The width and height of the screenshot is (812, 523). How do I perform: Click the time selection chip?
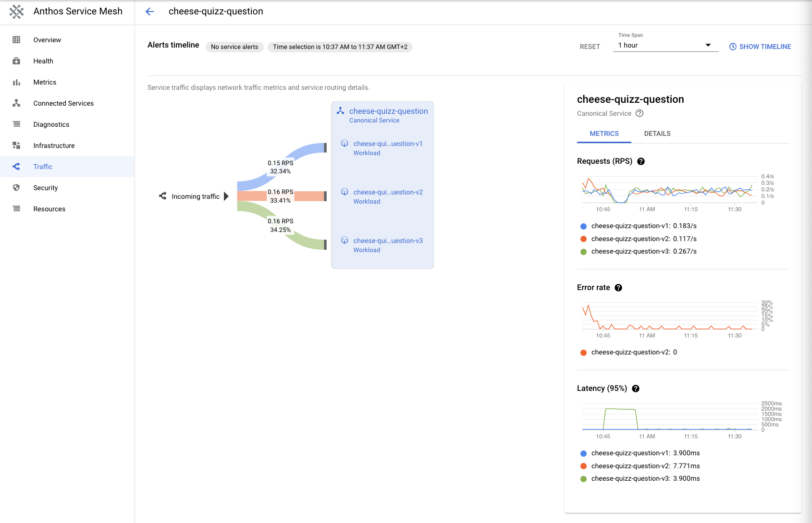(x=340, y=47)
